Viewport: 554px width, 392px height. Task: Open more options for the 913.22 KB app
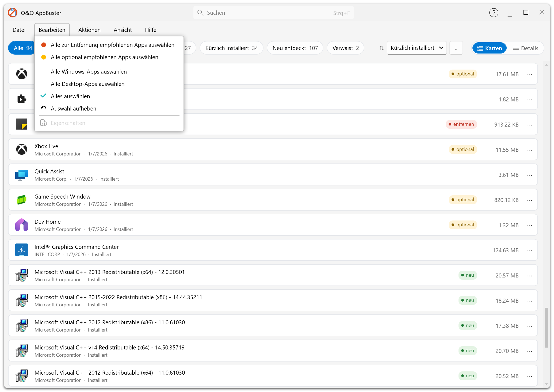[x=529, y=125]
